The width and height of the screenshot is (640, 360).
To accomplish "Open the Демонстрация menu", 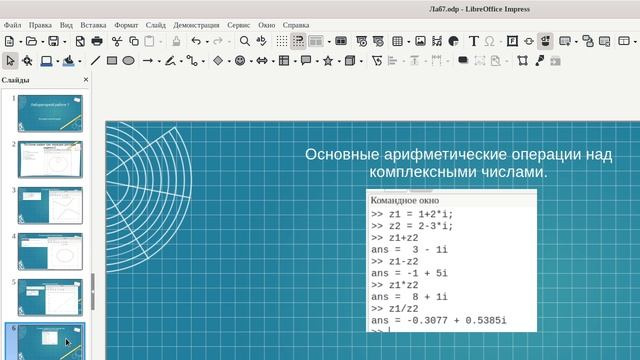I will point(196,25).
